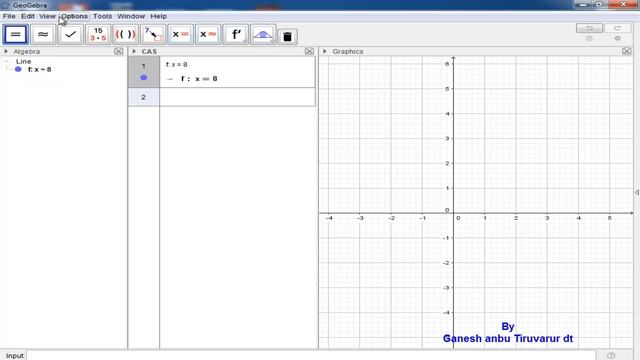
Task: Click the Input bar field
Action: tap(311, 355)
